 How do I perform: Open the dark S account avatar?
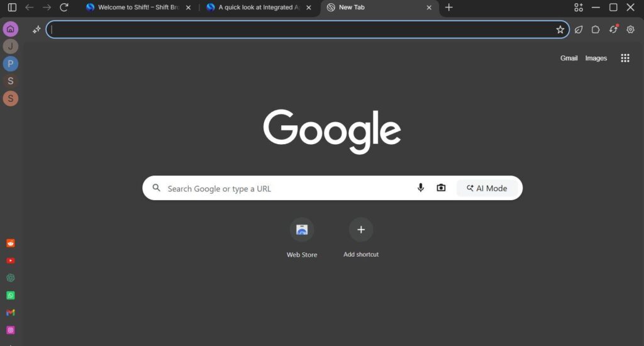click(x=10, y=81)
